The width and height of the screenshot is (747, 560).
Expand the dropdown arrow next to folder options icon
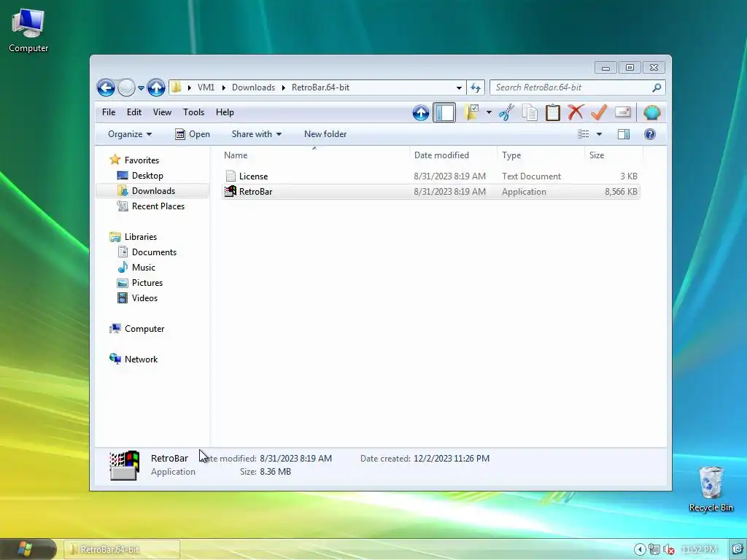(489, 113)
